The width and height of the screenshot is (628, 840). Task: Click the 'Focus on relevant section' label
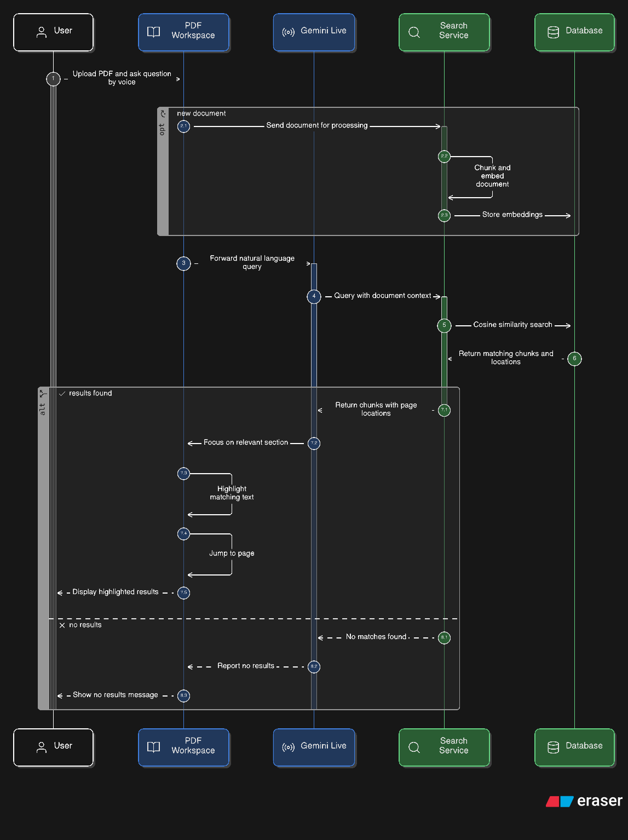pos(246,442)
